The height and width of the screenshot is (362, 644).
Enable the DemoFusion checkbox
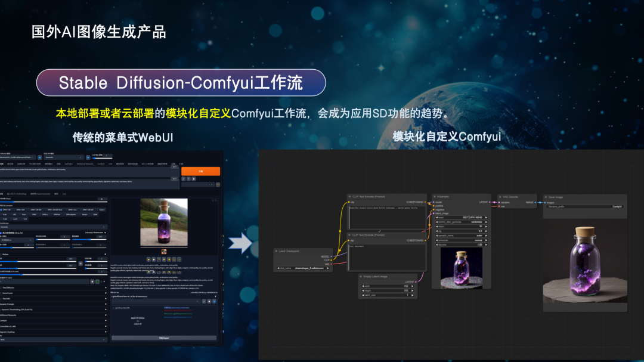tap(1, 293)
